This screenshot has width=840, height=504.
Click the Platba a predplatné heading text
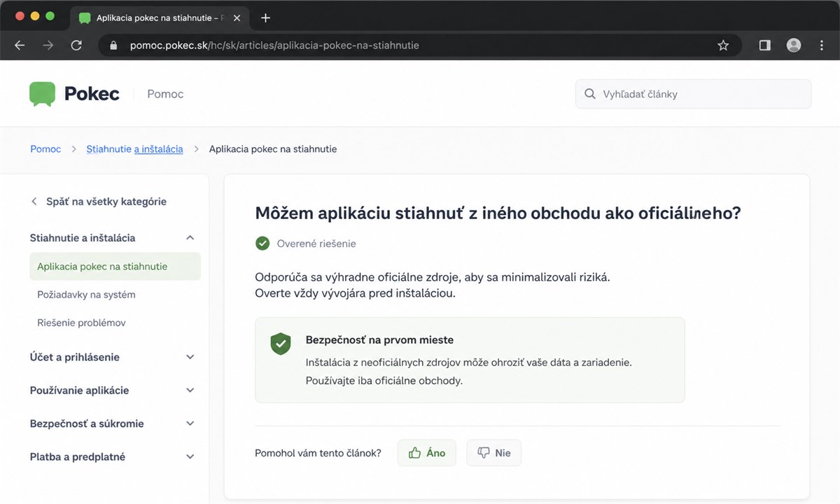(78, 457)
